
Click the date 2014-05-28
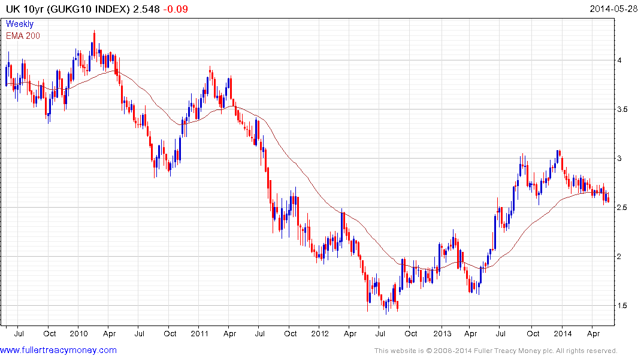point(613,9)
